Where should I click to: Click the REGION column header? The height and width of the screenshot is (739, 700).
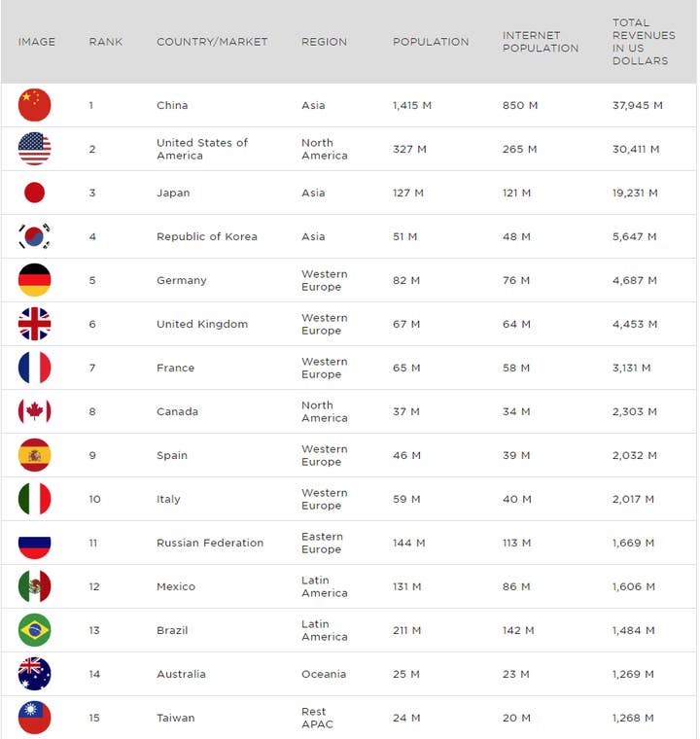pyautogui.click(x=324, y=42)
